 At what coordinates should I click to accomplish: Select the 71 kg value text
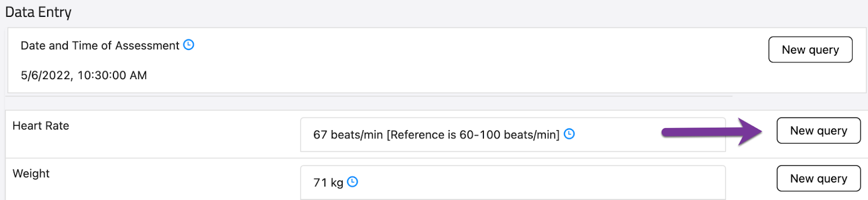(328, 183)
